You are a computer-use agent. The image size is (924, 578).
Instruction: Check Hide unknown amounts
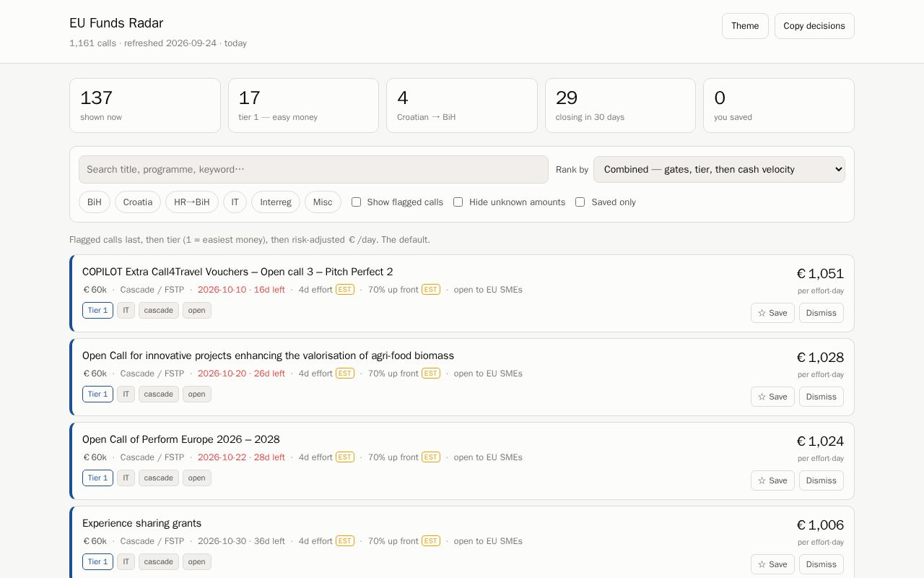click(x=458, y=202)
